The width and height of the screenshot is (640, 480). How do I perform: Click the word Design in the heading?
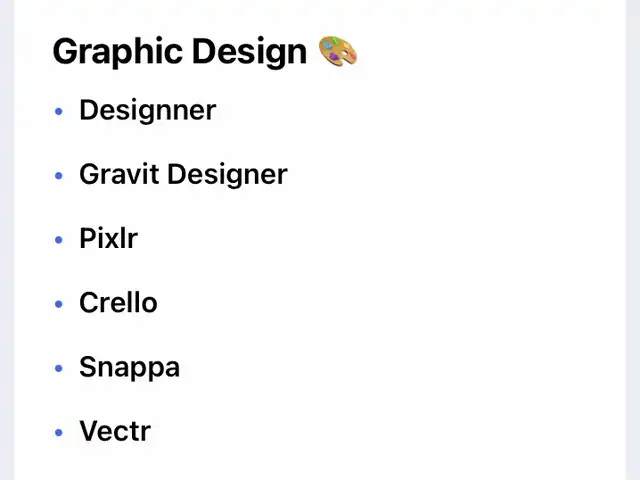(249, 52)
